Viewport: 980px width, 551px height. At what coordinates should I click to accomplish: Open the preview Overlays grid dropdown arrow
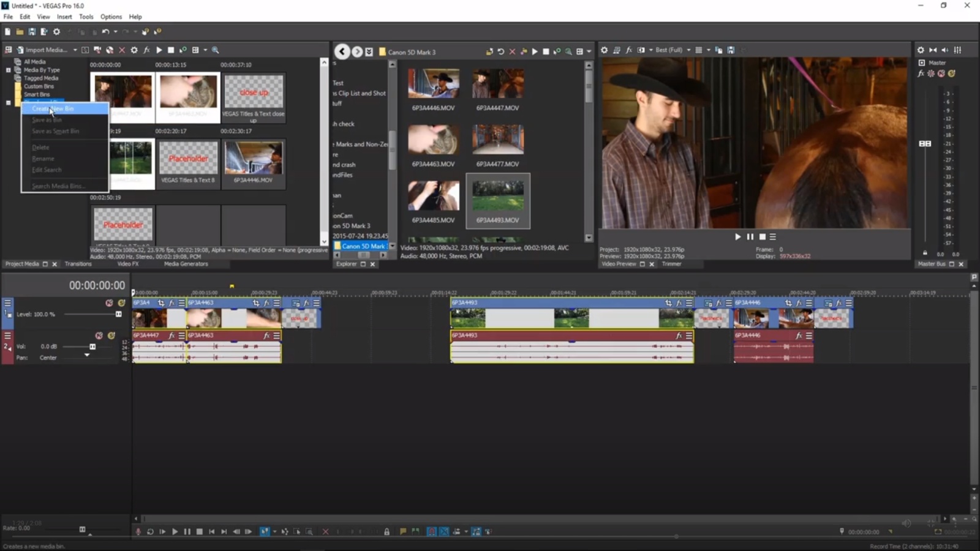click(709, 50)
